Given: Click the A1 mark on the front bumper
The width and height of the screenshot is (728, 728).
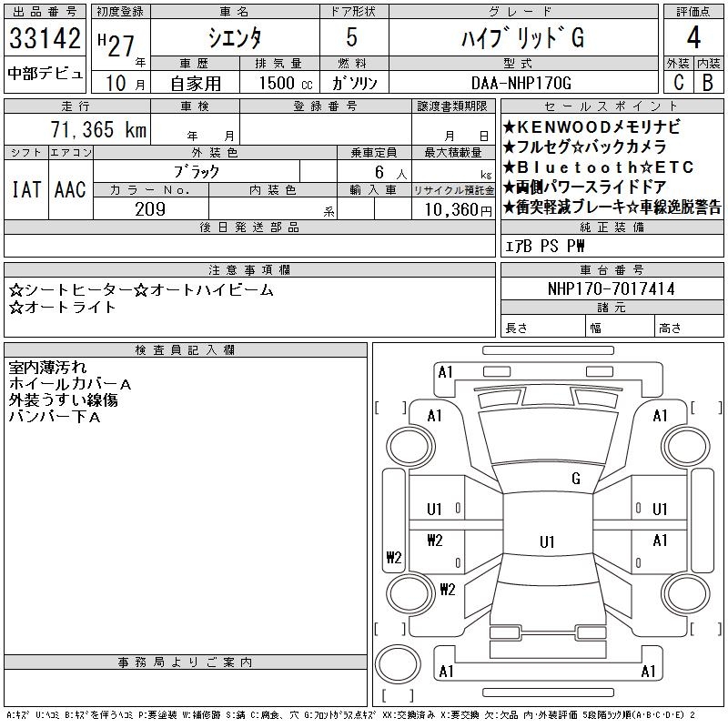Looking at the screenshot, I should pyautogui.click(x=445, y=372).
